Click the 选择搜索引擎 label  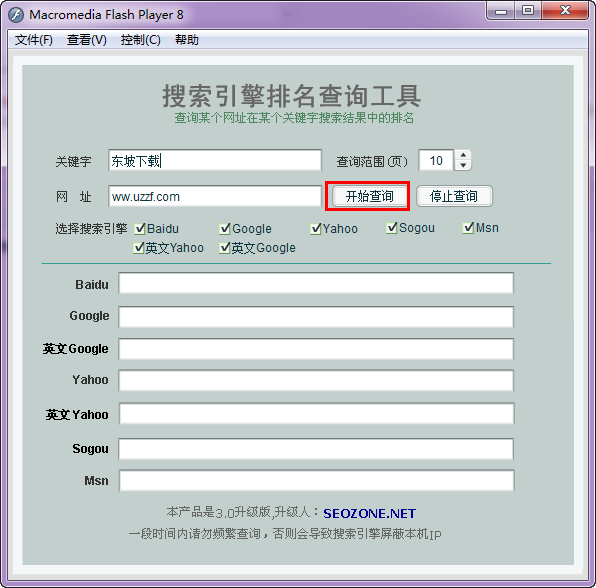pos(91,228)
